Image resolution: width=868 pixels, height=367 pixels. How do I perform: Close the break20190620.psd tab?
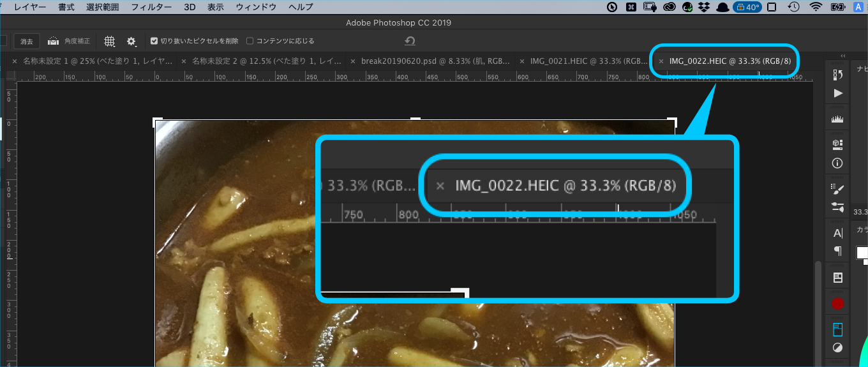(x=353, y=61)
